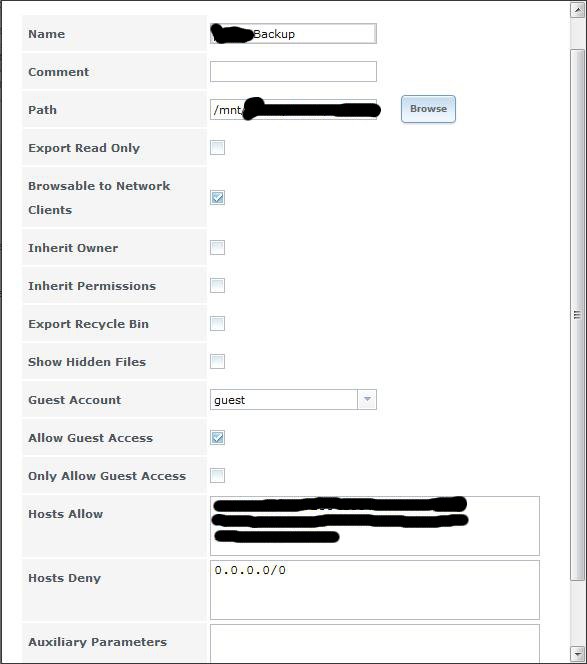587x664 pixels.
Task: Open the Guest Account dropdown arrow
Action: [x=367, y=399]
